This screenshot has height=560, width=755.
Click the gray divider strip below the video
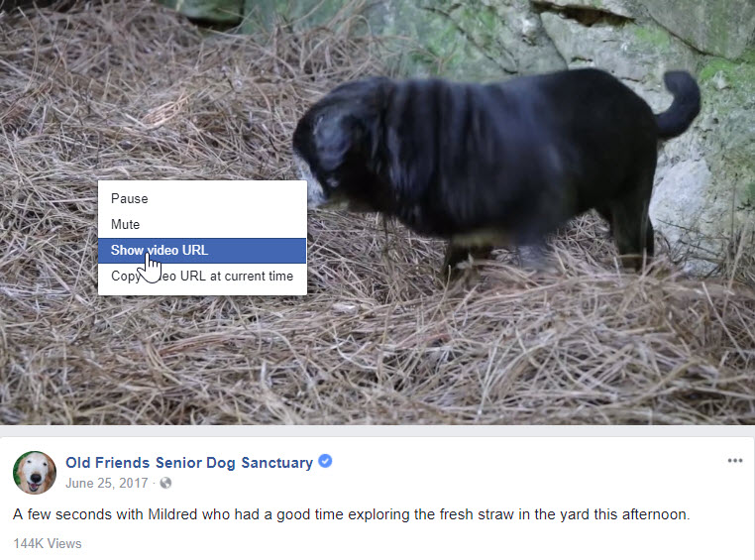pyautogui.click(x=377, y=430)
